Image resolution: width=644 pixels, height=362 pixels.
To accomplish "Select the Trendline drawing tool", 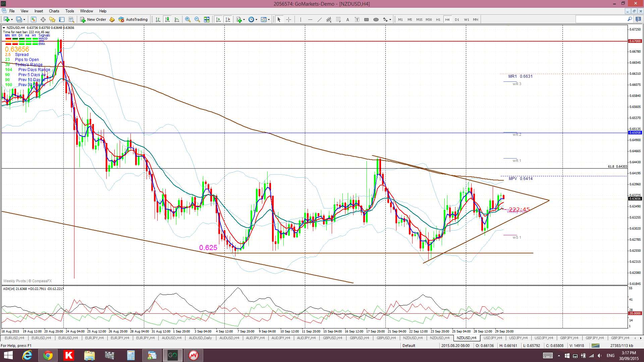I will point(319,19).
